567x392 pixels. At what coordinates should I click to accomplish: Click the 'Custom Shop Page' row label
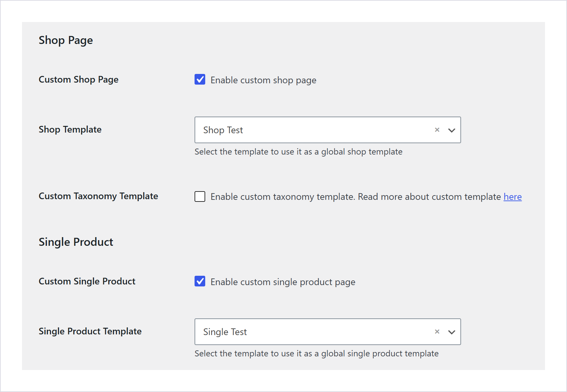79,80
